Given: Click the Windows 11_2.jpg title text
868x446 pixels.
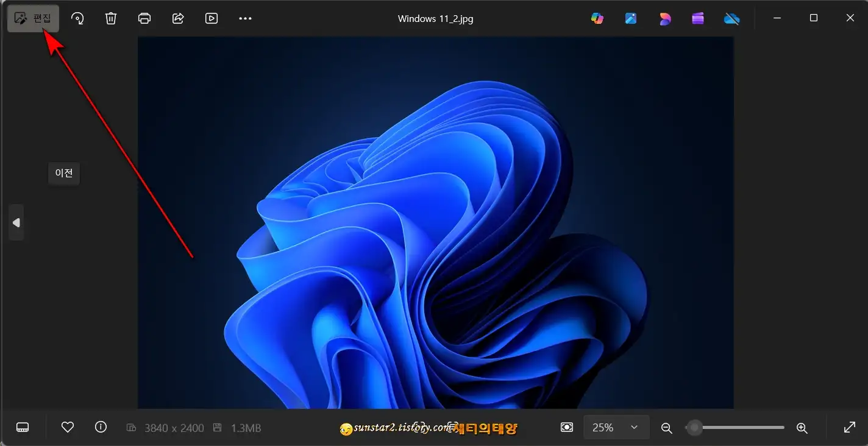Looking at the screenshot, I should [x=435, y=18].
